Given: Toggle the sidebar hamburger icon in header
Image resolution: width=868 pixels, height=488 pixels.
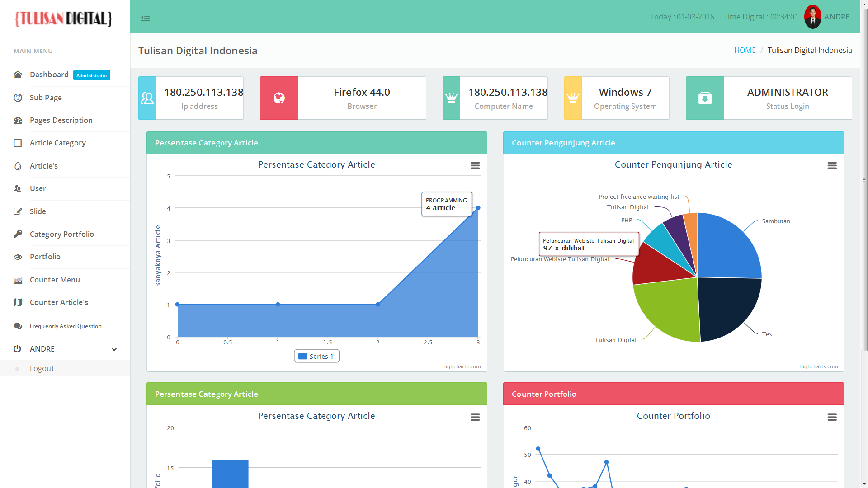Looking at the screenshot, I should coord(145,17).
